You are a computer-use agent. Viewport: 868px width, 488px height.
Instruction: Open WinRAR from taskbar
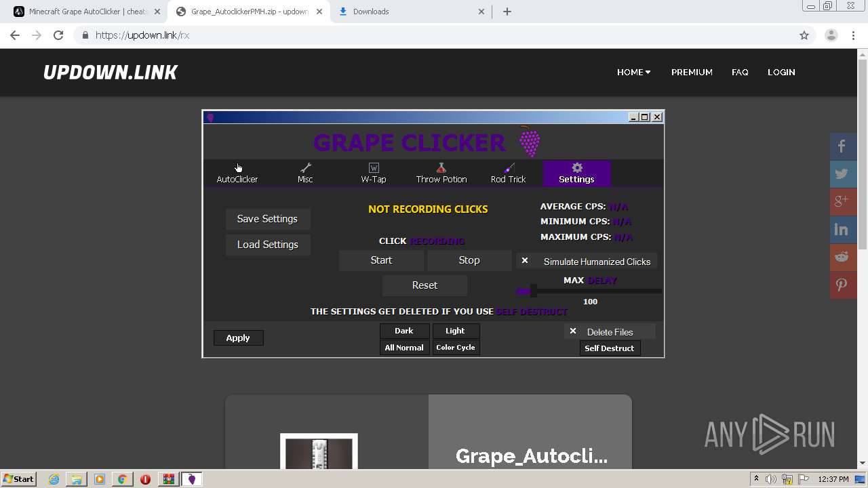point(168,479)
